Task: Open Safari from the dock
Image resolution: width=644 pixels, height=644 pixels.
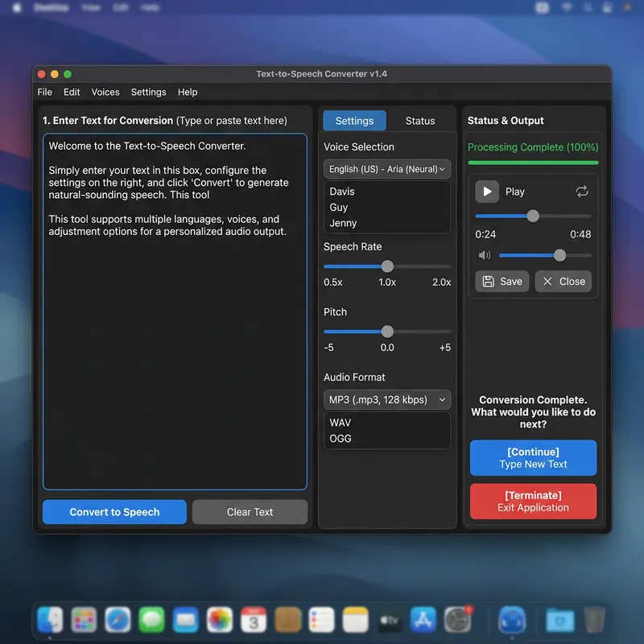Action: click(118, 620)
